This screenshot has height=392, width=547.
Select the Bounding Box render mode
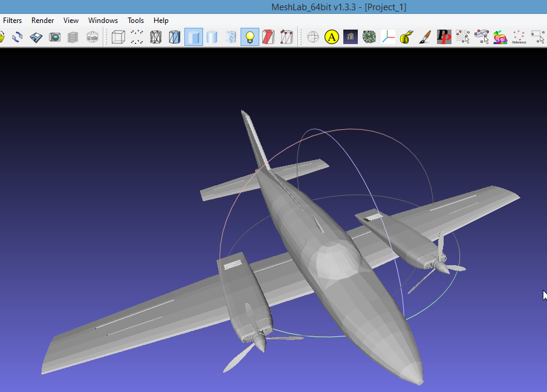click(118, 37)
